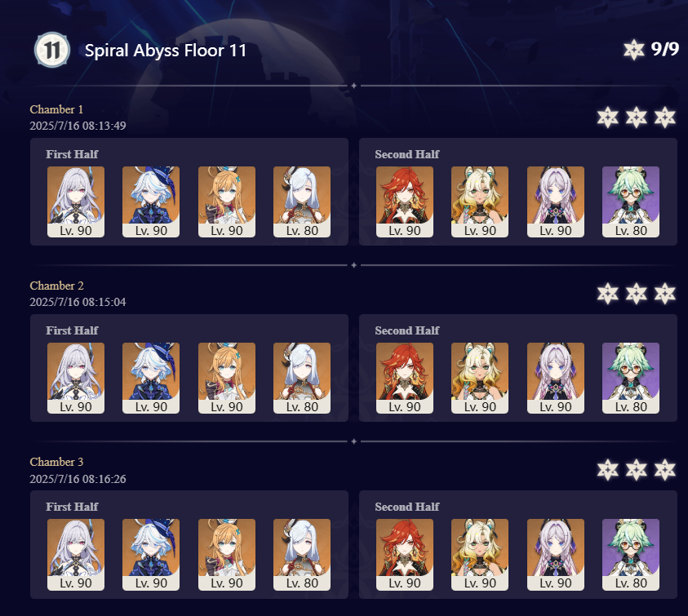Image resolution: width=688 pixels, height=616 pixels.
Task: Open the silver-haired Lv. 80 character in Chamber 2 First Half
Action: pos(302,379)
